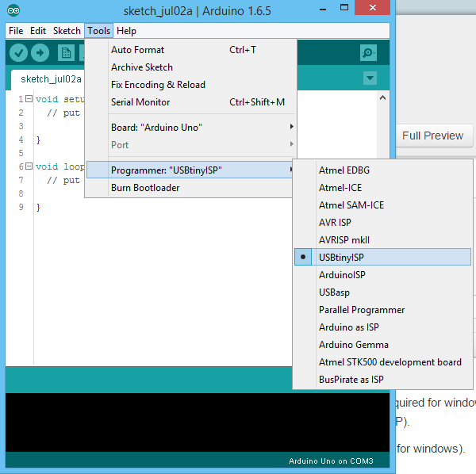This screenshot has height=474, width=476.
Task: Select Fix Encoding & Reload
Action: [x=190, y=85]
